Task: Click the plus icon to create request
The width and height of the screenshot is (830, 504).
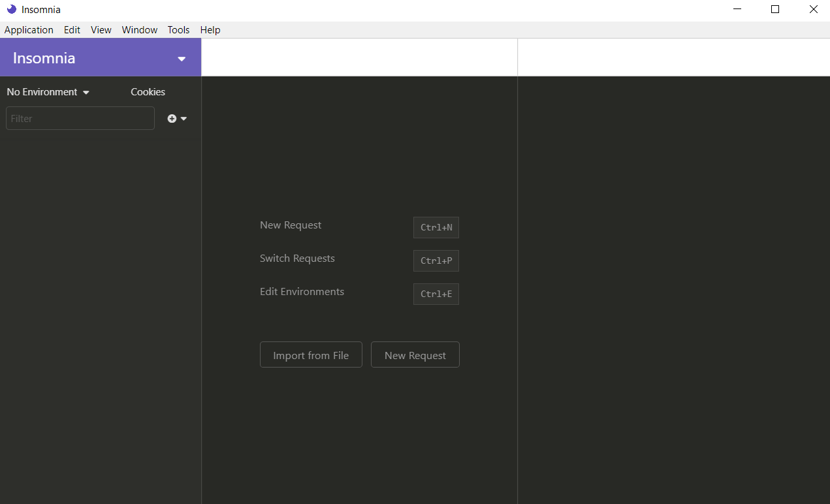Action: tap(172, 119)
